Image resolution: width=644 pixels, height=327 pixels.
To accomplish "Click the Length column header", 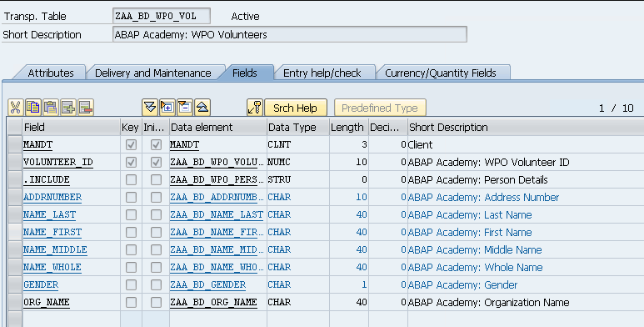I will pos(349,127).
